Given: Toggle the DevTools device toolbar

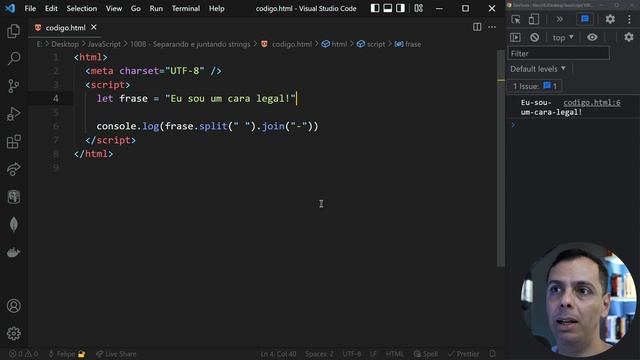Looking at the screenshot, I should (x=533, y=19).
